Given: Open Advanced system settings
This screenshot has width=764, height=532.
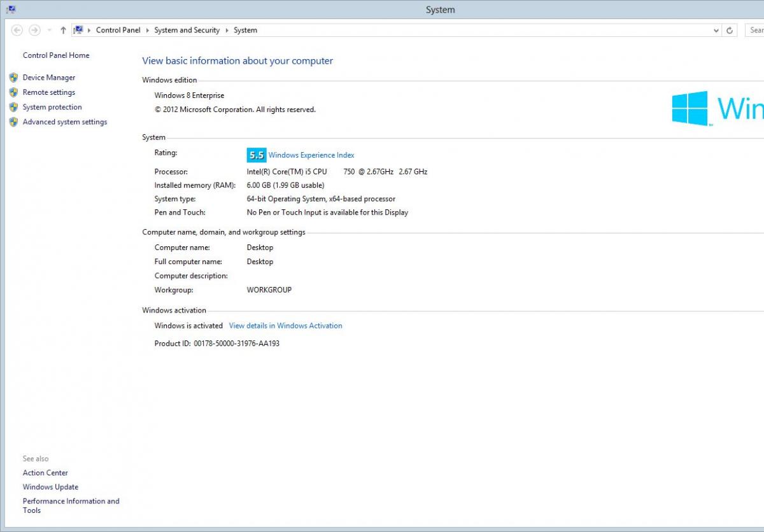Looking at the screenshot, I should click(65, 122).
